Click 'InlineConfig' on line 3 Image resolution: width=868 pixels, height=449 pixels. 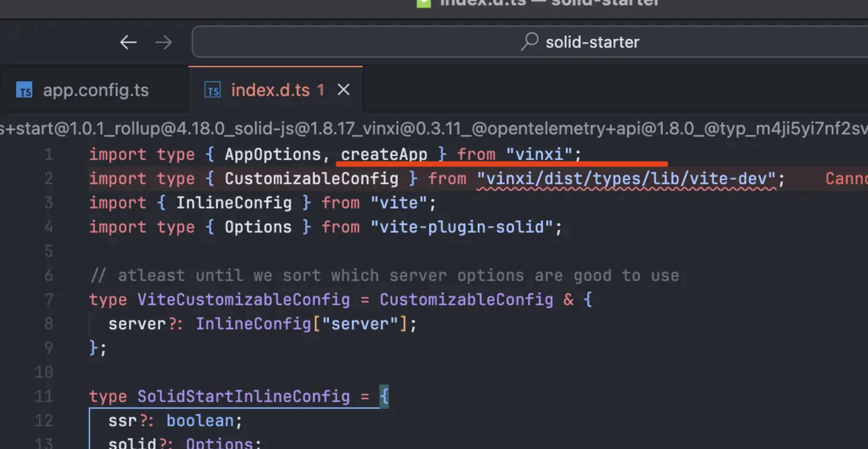(234, 203)
